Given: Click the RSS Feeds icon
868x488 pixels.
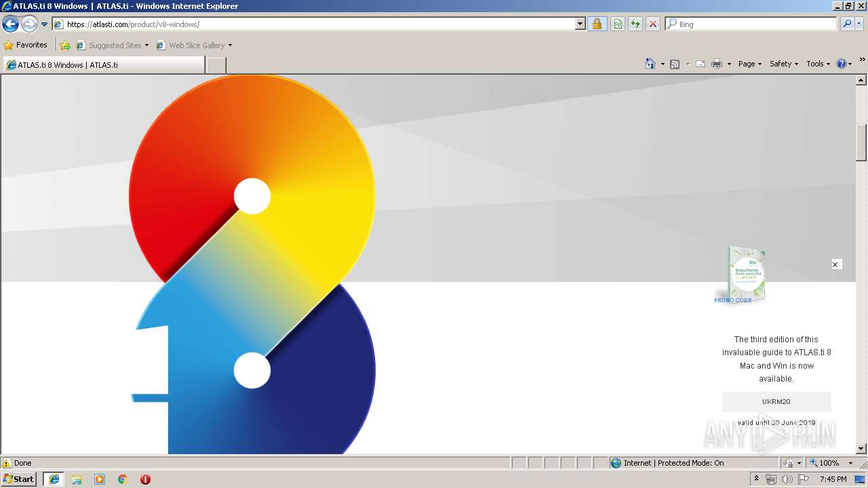Looking at the screenshot, I should (x=675, y=64).
